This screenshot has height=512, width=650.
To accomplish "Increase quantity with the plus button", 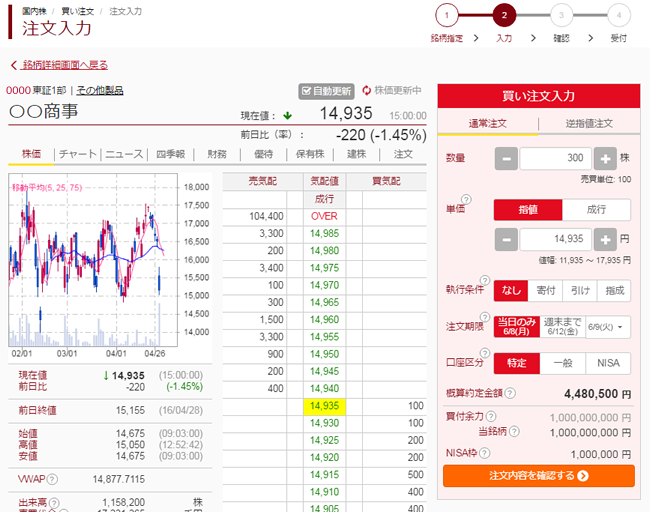I will pos(604,159).
